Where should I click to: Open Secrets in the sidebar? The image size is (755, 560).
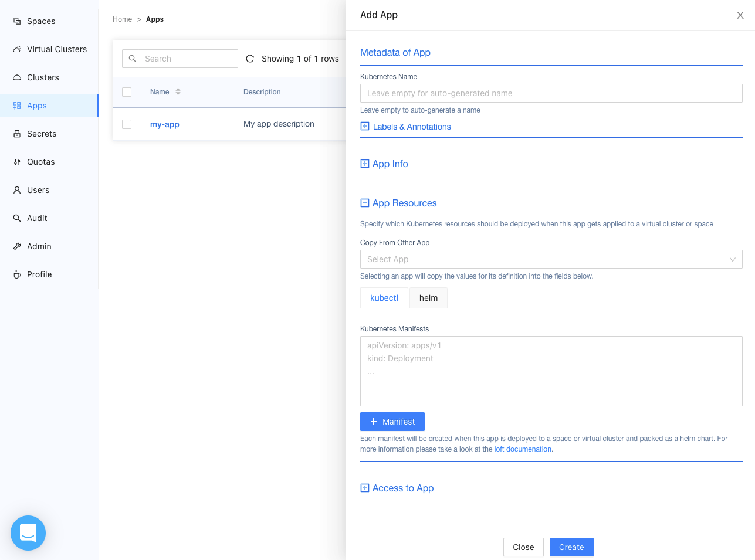[49, 134]
